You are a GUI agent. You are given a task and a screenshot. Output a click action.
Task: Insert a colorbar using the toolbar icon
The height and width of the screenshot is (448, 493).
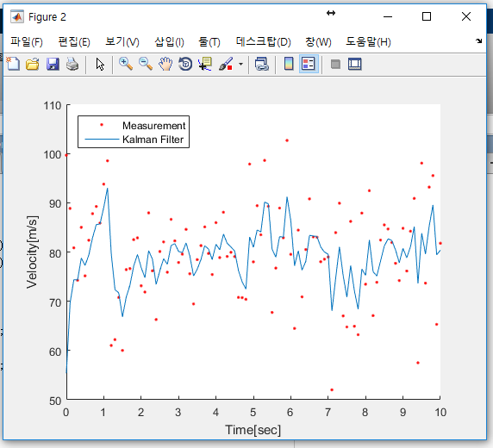click(x=289, y=64)
